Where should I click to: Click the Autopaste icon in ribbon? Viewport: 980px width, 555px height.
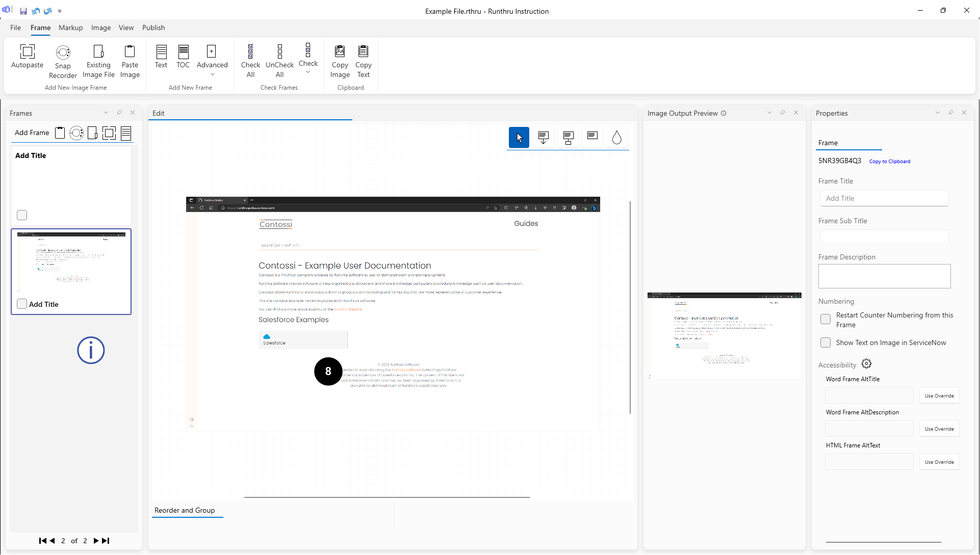27,51
